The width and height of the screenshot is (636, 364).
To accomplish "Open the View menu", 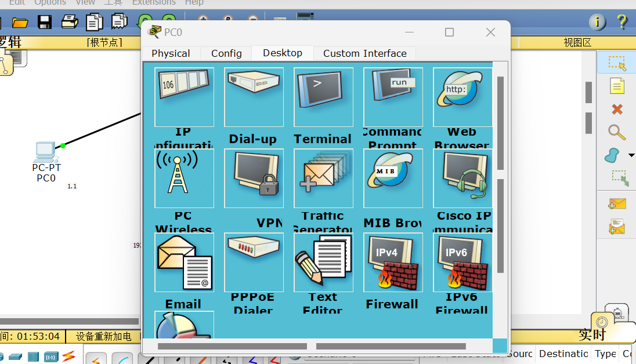I will (x=85, y=2).
